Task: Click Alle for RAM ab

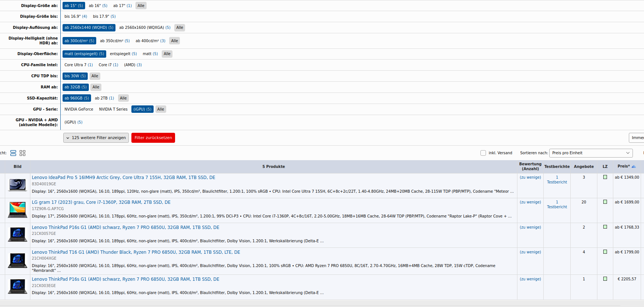Action: [x=96, y=87]
